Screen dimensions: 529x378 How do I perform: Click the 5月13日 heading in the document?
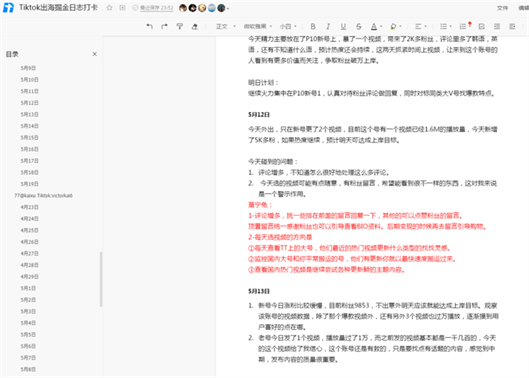point(259,291)
